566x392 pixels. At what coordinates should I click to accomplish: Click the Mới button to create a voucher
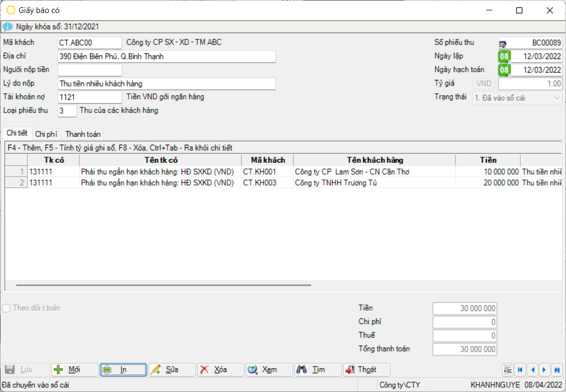coord(74,370)
